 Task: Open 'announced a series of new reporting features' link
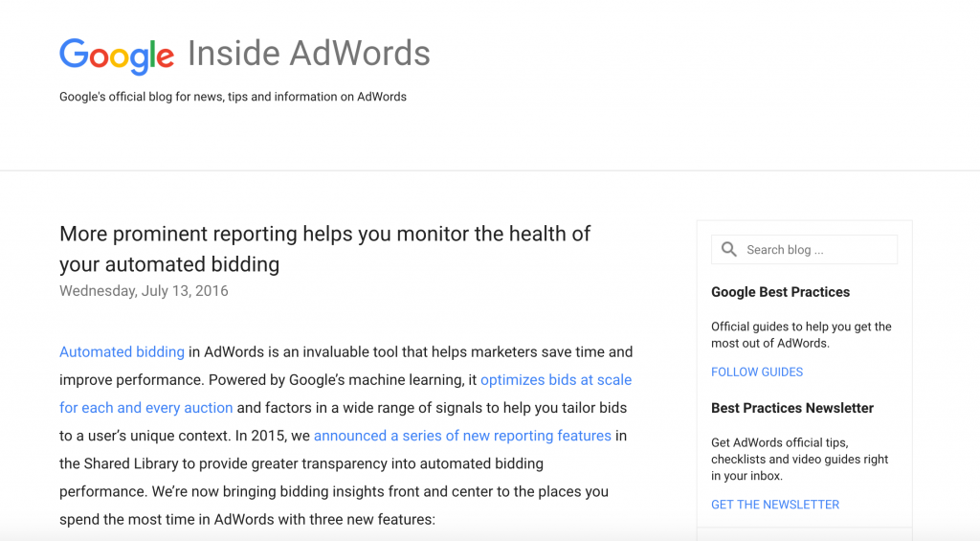pyautogui.click(x=462, y=436)
